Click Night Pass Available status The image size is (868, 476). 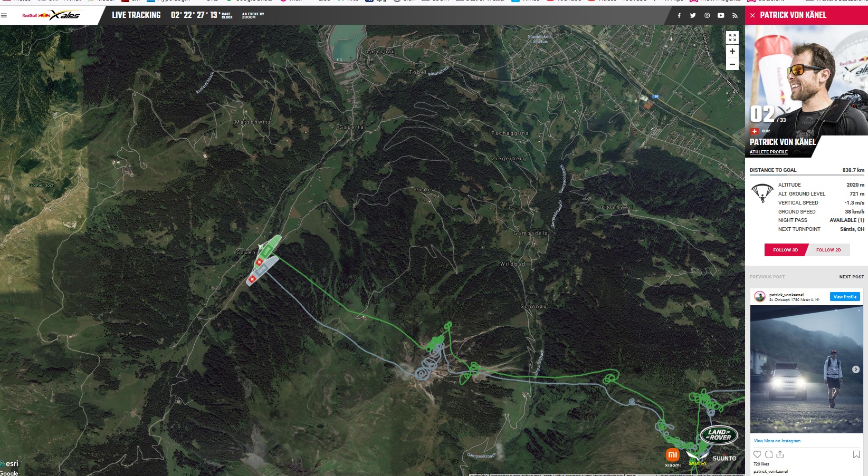point(847,220)
